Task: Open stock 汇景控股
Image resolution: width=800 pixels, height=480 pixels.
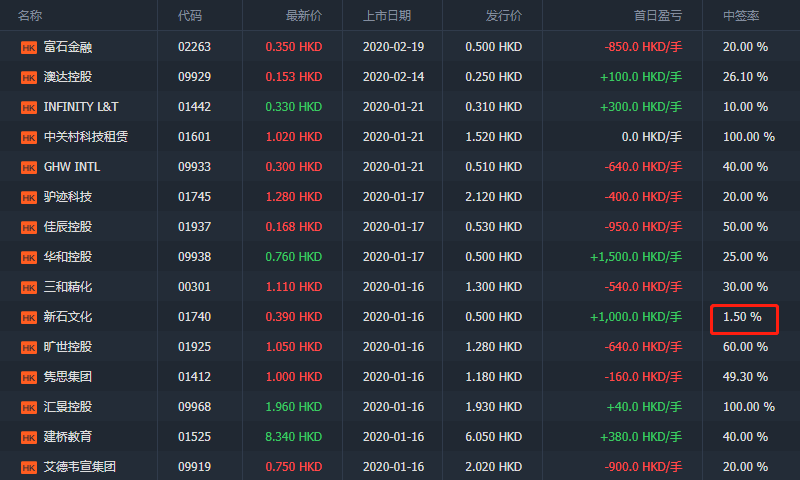Action: (x=68, y=407)
